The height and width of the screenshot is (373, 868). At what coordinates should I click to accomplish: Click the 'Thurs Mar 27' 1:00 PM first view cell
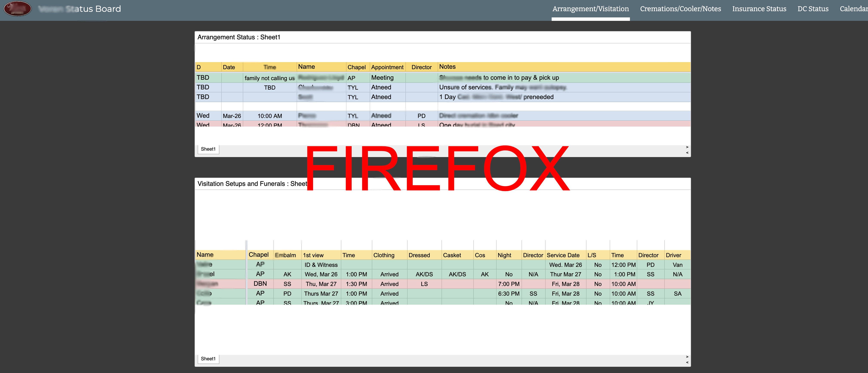point(321,294)
